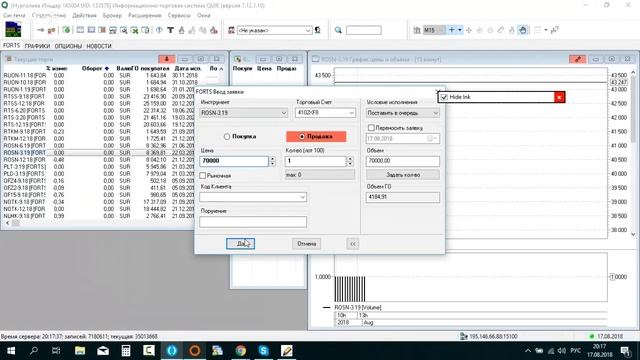This screenshot has width=640, height=360.
Task: Select the hand pan tool
Action: (x=523, y=30)
